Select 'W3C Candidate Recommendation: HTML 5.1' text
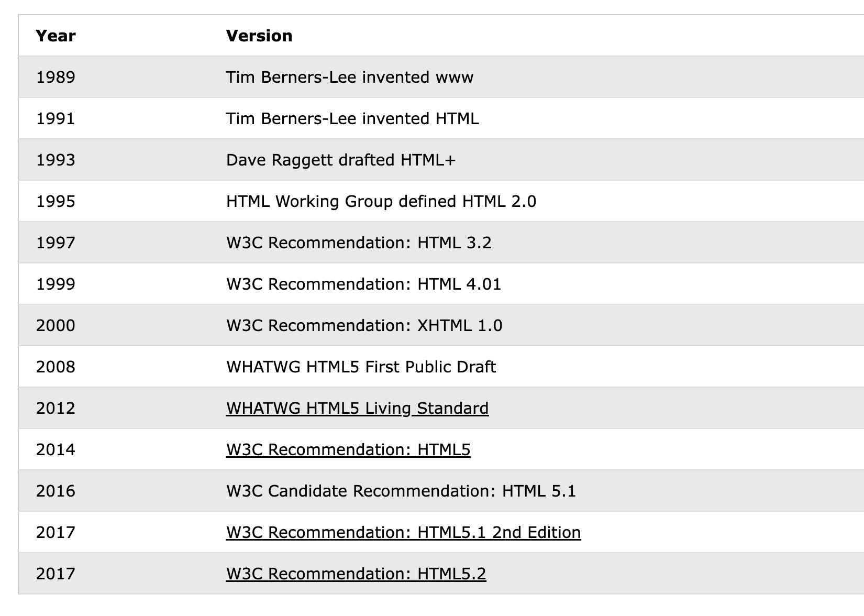Image resolution: width=864 pixels, height=616 pixels. (x=401, y=491)
